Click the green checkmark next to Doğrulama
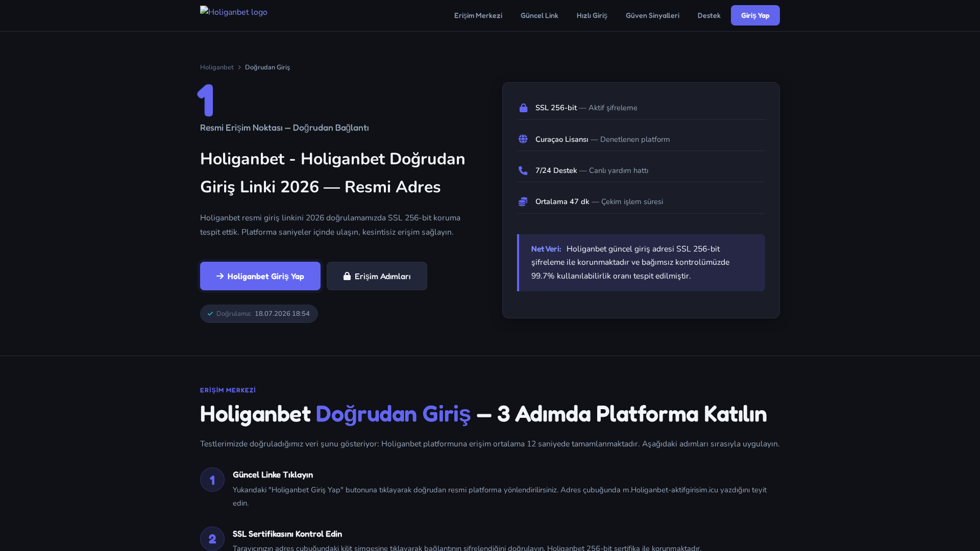Screen dimensions: 980x551 pos(210,314)
